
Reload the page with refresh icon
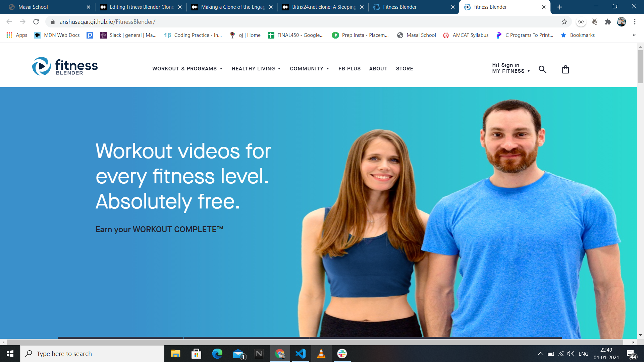click(36, 22)
